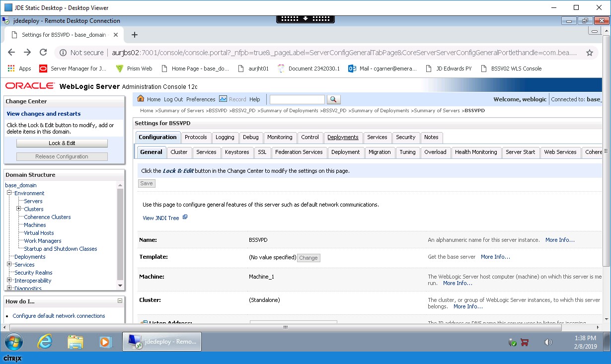Bookmark this page with the star icon
The image size is (611, 364).
tap(590, 52)
